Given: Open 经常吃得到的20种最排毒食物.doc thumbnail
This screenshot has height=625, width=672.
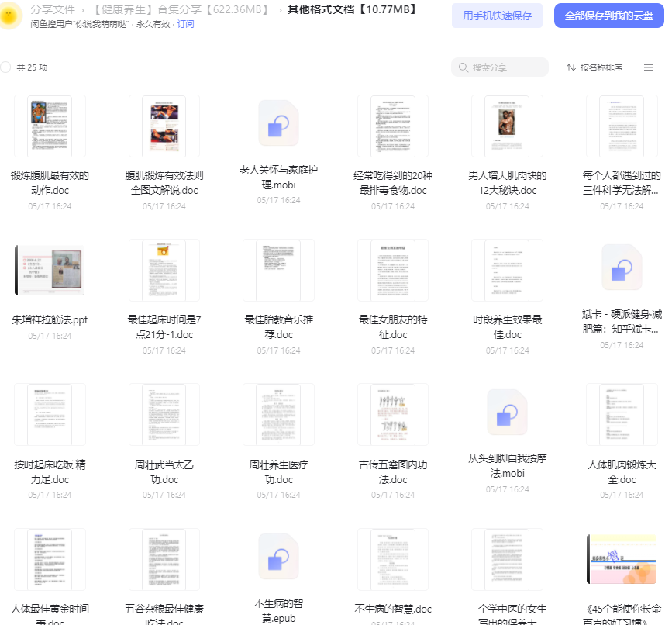Looking at the screenshot, I should [x=393, y=126].
